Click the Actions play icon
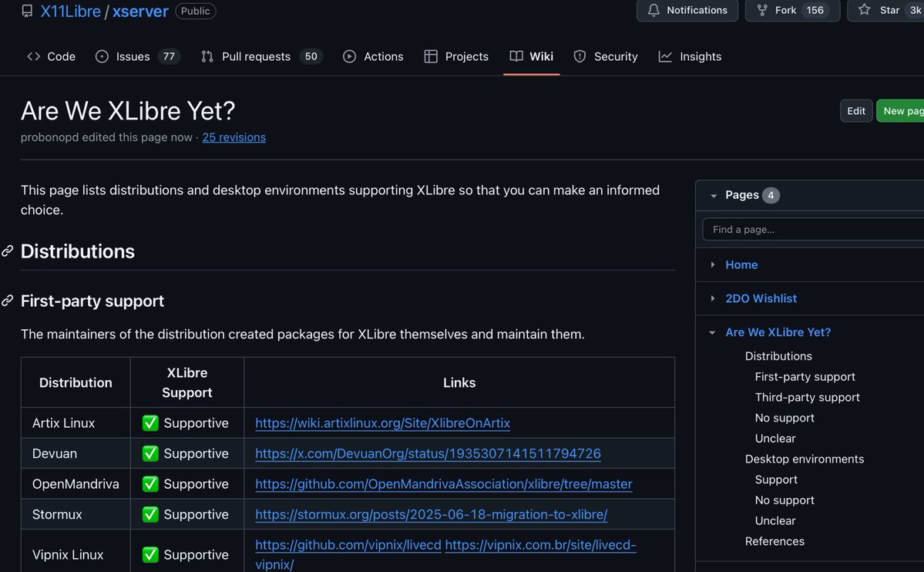Viewport: 924px width, 572px height. (349, 56)
